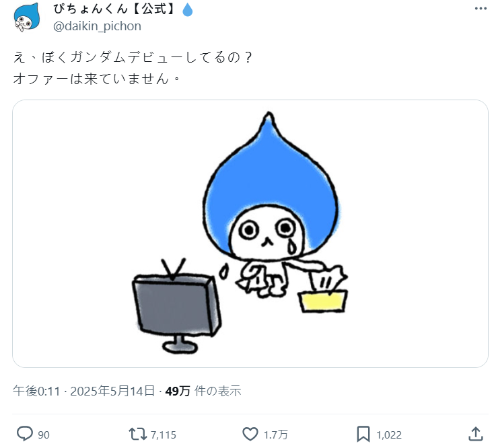Bookmark this tweet with bookmark icon

[x=363, y=434]
